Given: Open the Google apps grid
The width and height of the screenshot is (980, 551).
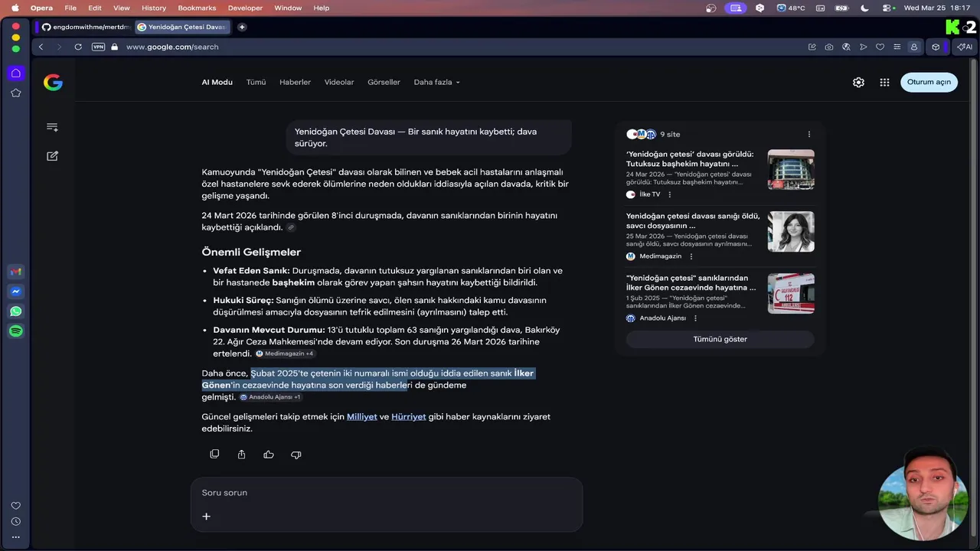Looking at the screenshot, I should [884, 82].
